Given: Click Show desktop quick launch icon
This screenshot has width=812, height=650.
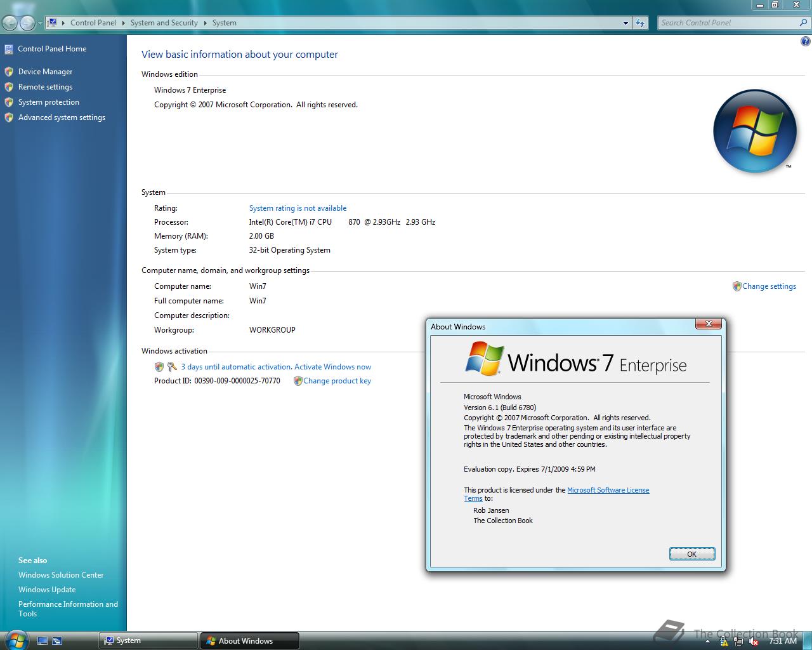Looking at the screenshot, I should [43, 641].
